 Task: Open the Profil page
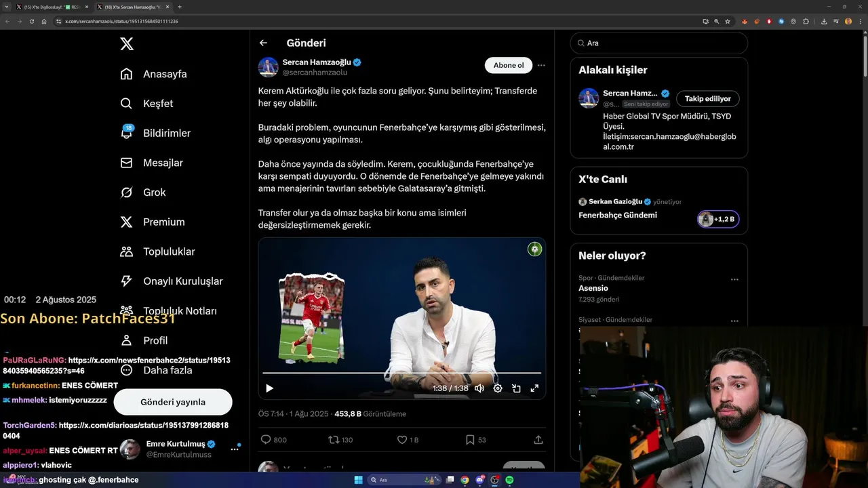[x=144, y=340]
